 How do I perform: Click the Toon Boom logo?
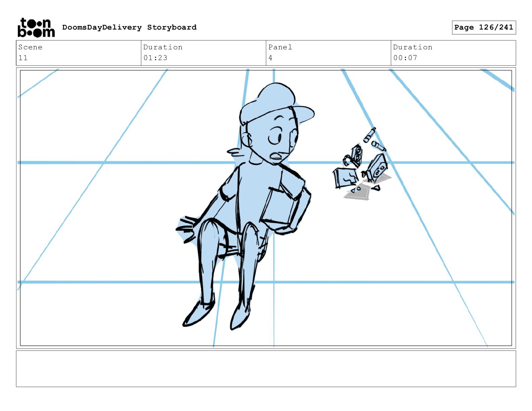(36, 28)
